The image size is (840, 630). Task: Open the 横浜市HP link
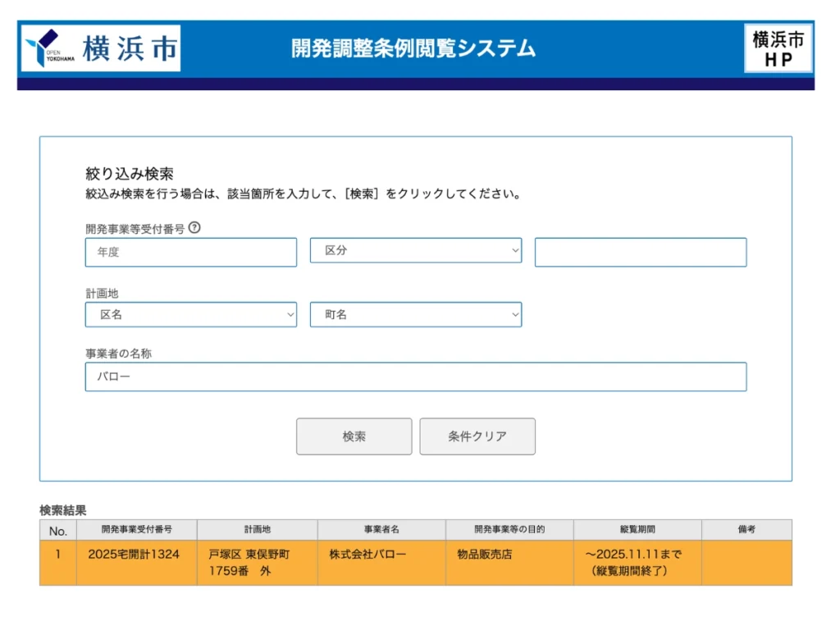[x=777, y=49]
